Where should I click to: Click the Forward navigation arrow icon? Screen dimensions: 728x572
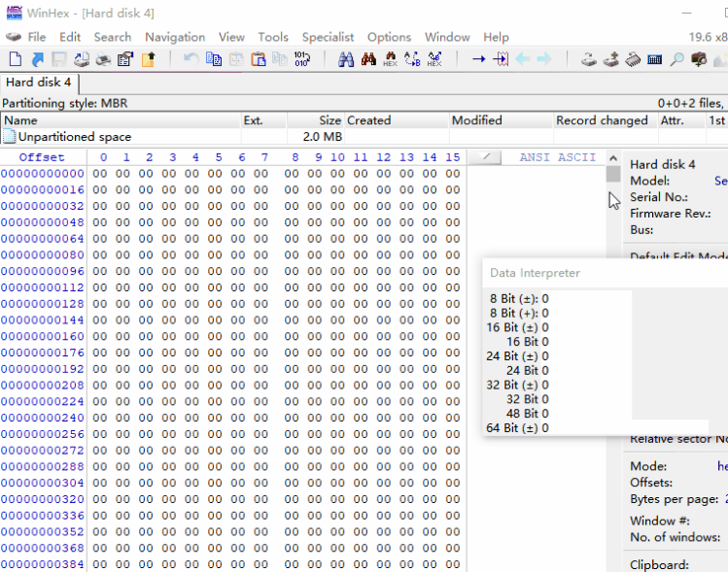(x=544, y=59)
